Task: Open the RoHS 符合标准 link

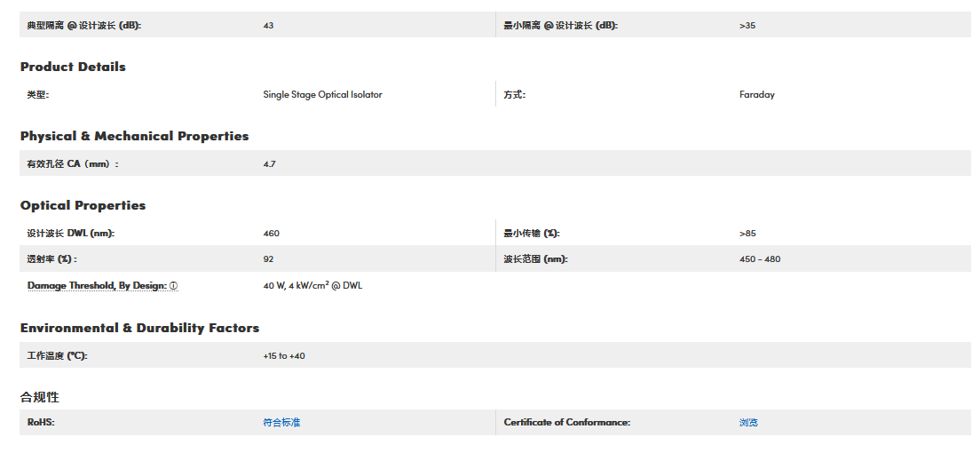Action: [x=281, y=423]
